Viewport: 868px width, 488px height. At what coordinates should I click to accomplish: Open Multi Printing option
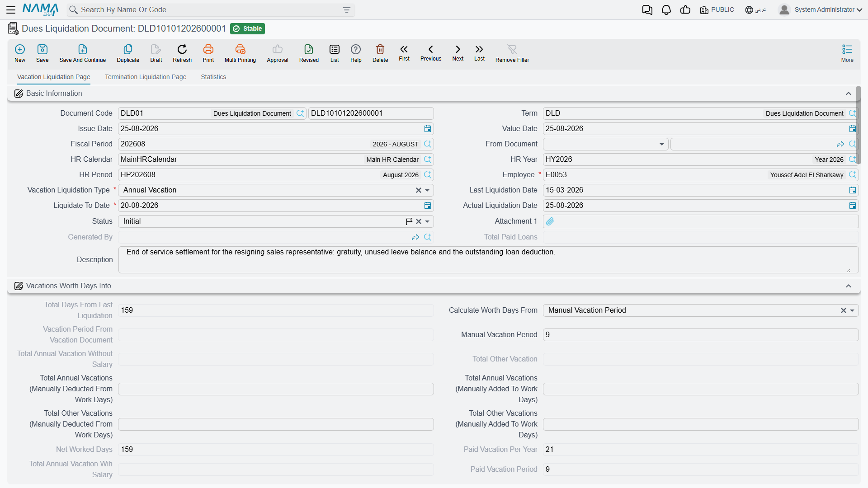click(x=240, y=53)
